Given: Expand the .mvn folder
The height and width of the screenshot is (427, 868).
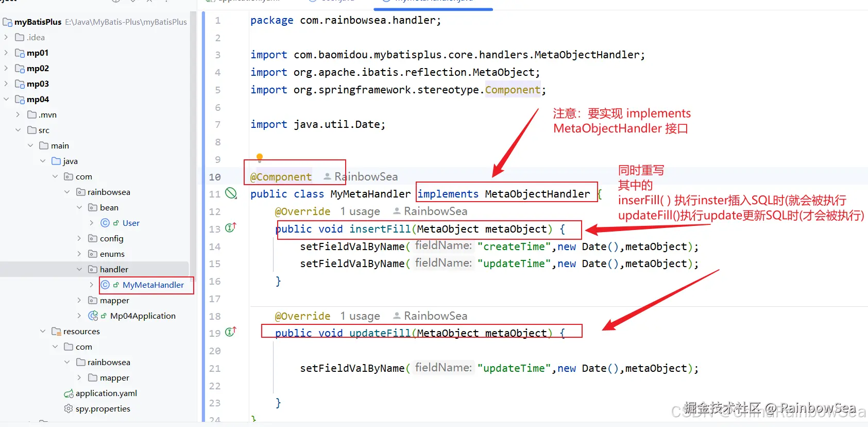Looking at the screenshot, I should click(18, 114).
